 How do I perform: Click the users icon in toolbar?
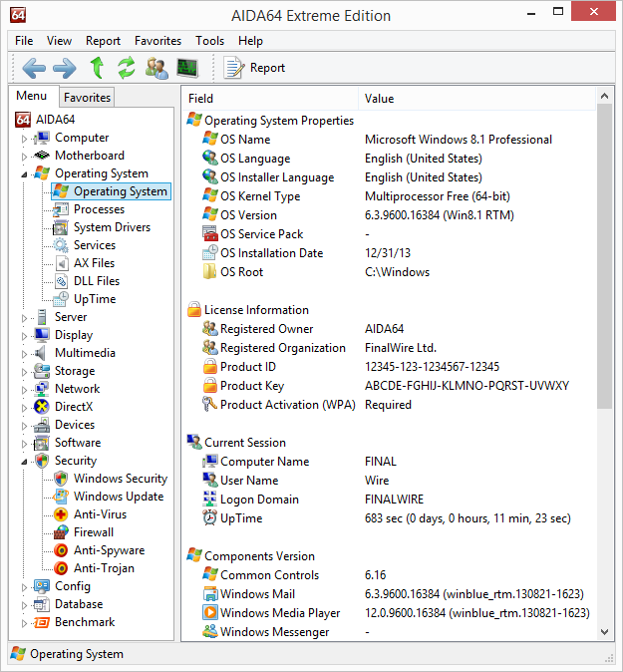[156, 68]
